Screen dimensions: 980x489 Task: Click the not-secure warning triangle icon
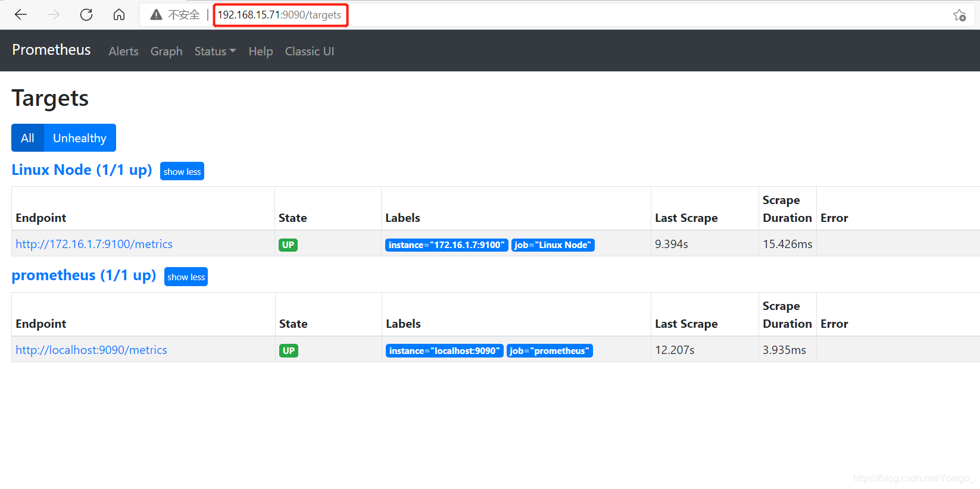[156, 15]
